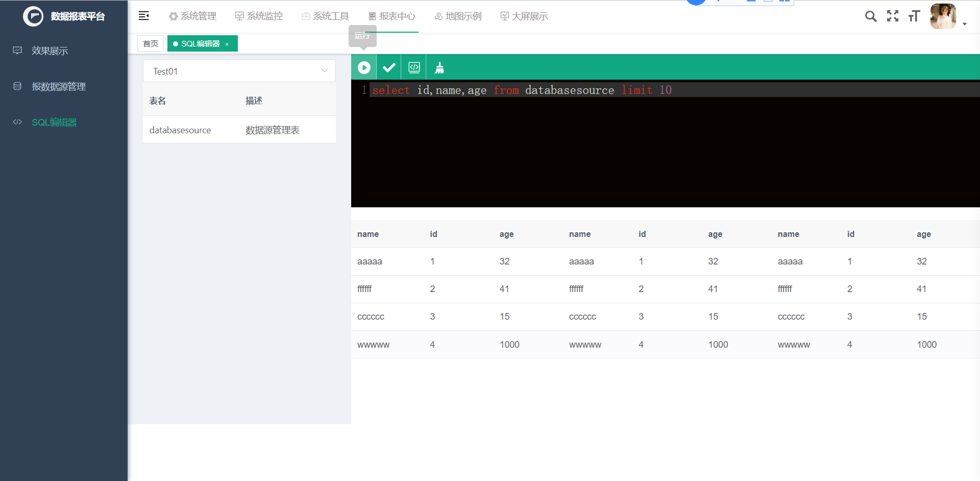Select the databasesource table row
Image resolution: width=980 pixels, height=481 pixels.
tap(180, 130)
